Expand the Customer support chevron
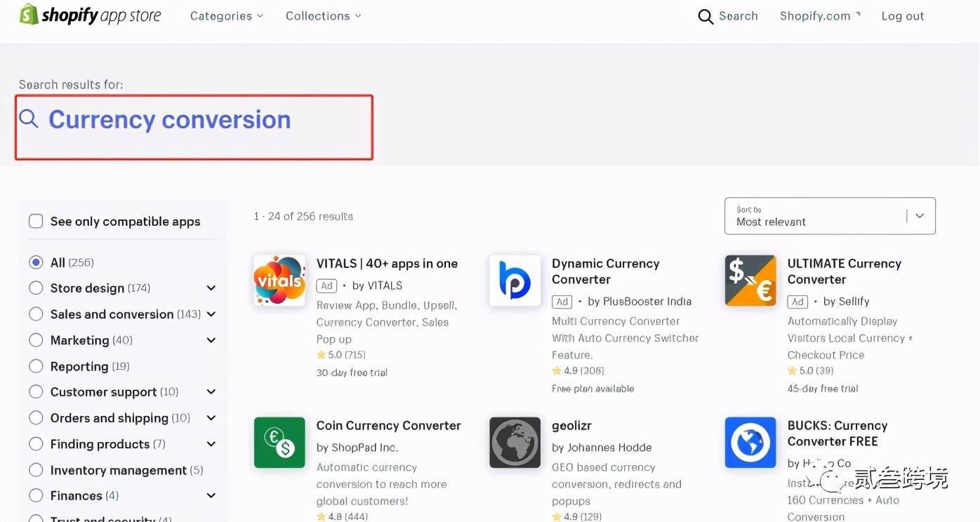The width and height of the screenshot is (980, 522). click(211, 392)
